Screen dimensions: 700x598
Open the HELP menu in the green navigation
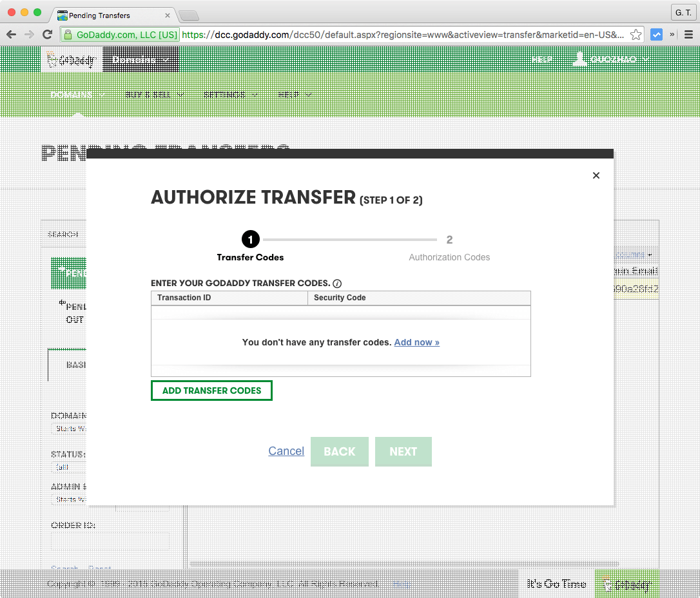coord(292,95)
